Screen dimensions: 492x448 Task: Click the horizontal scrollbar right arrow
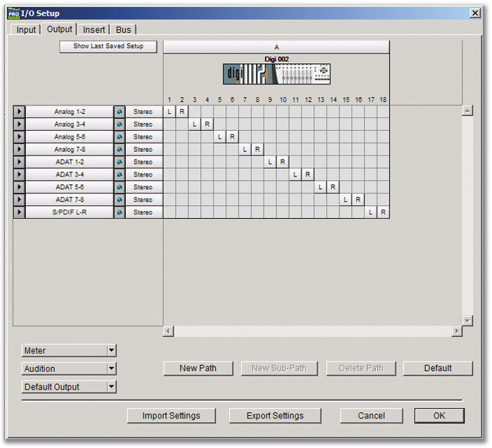[x=458, y=331]
